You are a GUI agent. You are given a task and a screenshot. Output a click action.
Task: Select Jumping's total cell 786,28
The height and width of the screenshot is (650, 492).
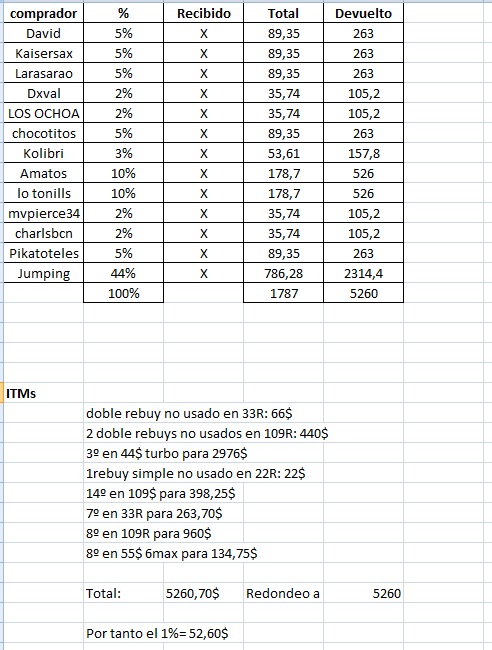(x=284, y=273)
